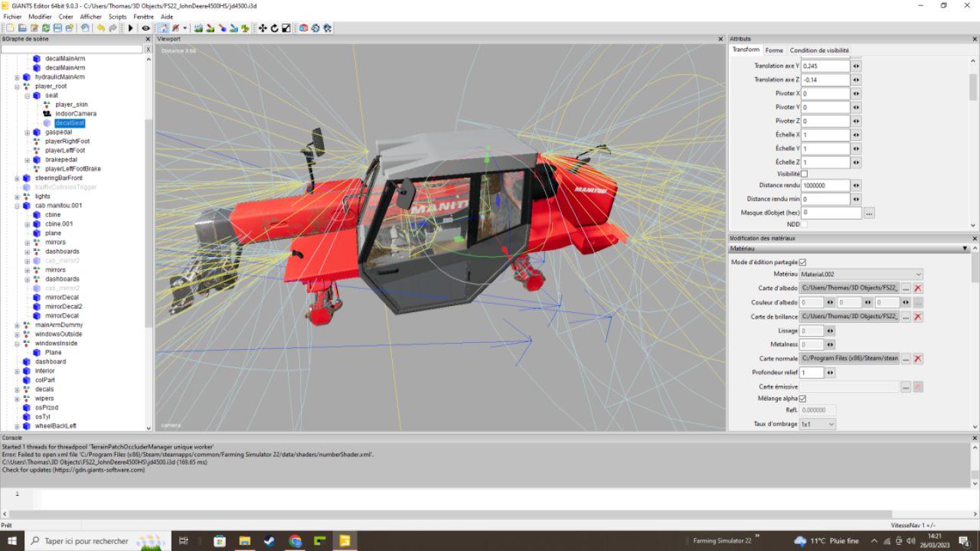
Task: Browse Carte émissive with ellipsis button
Action: [906, 387]
